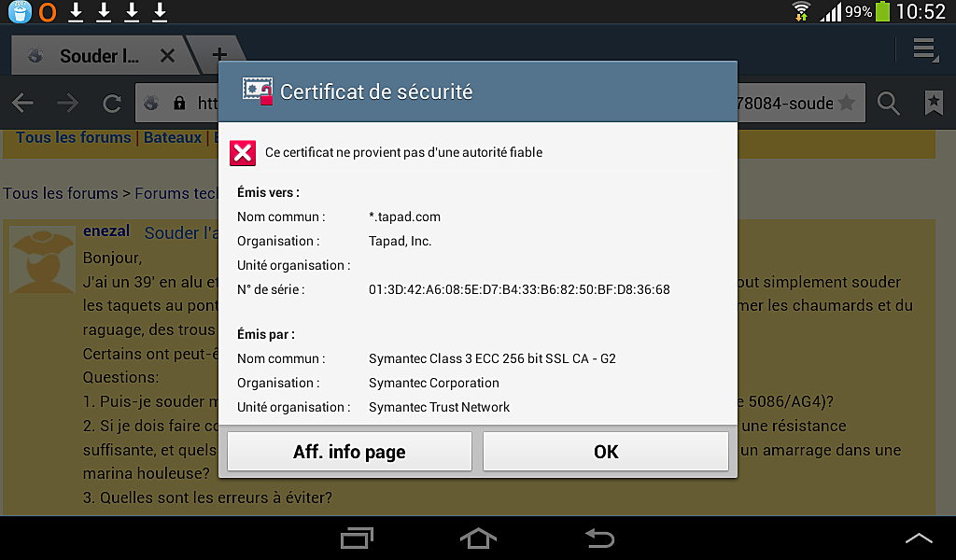The width and height of the screenshot is (956, 560).
Task: Select the Tapad, Inc. organisation value
Action: pyautogui.click(x=400, y=242)
